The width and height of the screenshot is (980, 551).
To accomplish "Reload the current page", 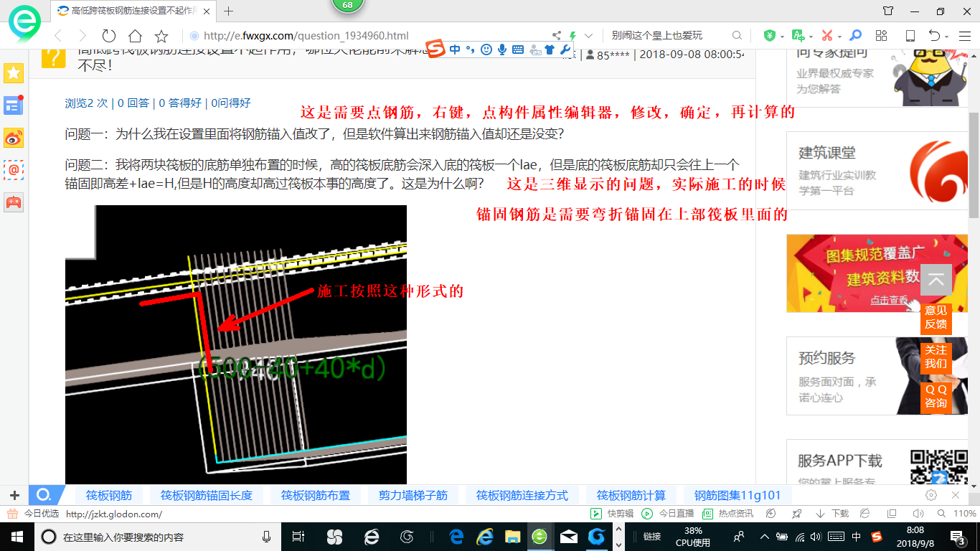I will (109, 36).
